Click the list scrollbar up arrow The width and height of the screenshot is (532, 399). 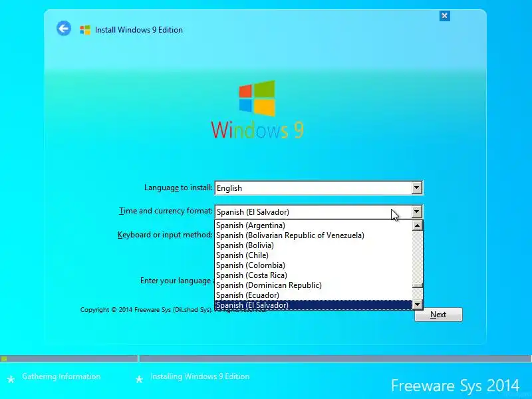pos(418,225)
